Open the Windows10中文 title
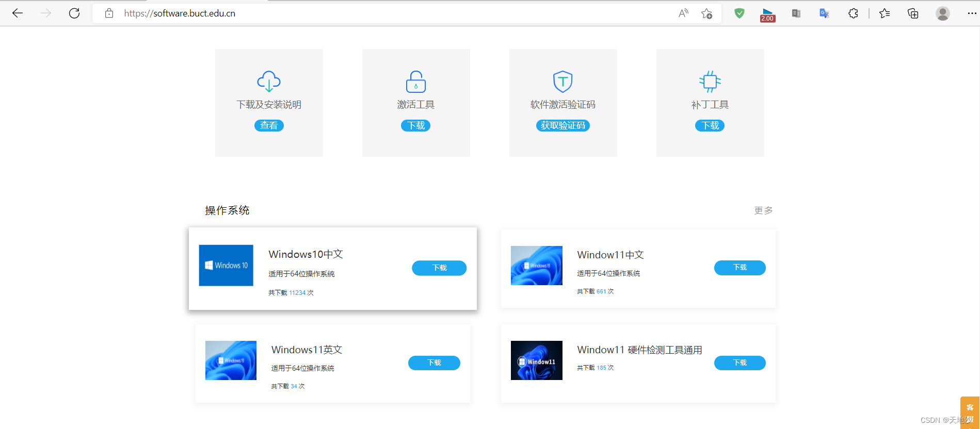This screenshot has height=429, width=980. pyautogui.click(x=306, y=254)
